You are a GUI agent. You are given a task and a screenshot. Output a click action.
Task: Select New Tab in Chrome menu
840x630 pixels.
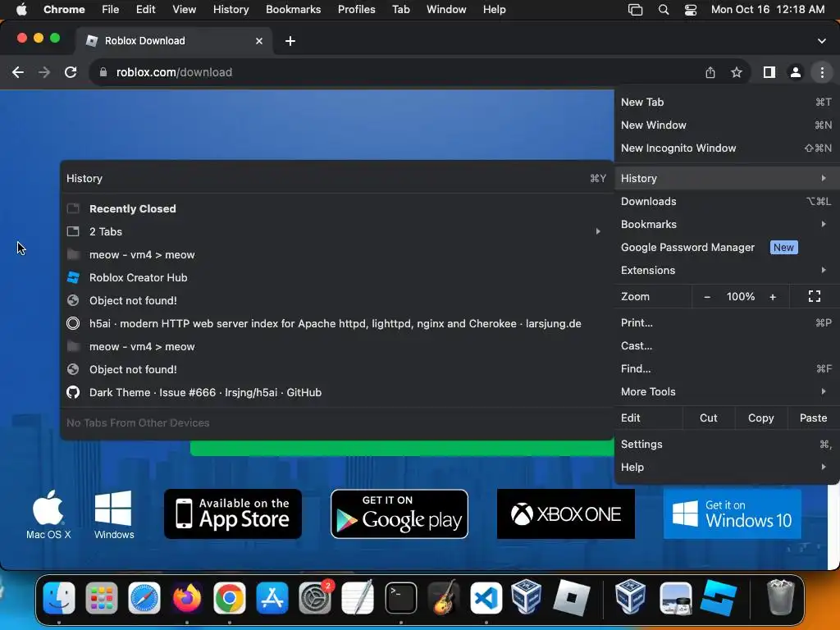point(727,102)
